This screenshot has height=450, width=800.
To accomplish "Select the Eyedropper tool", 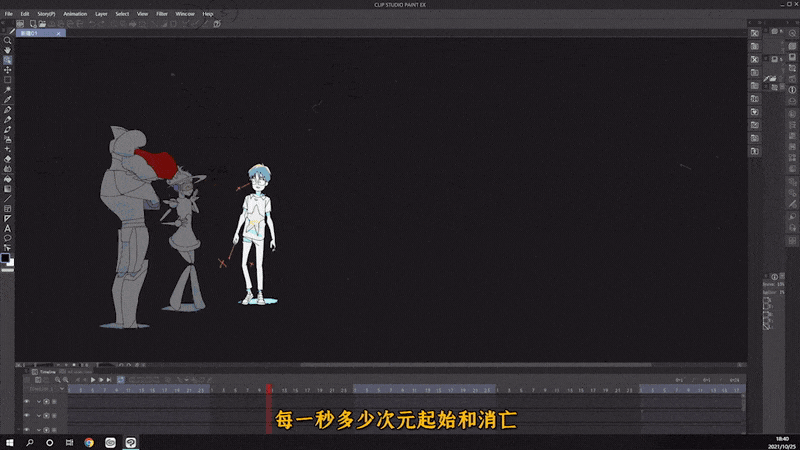I will pyautogui.click(x=7, y=99).
